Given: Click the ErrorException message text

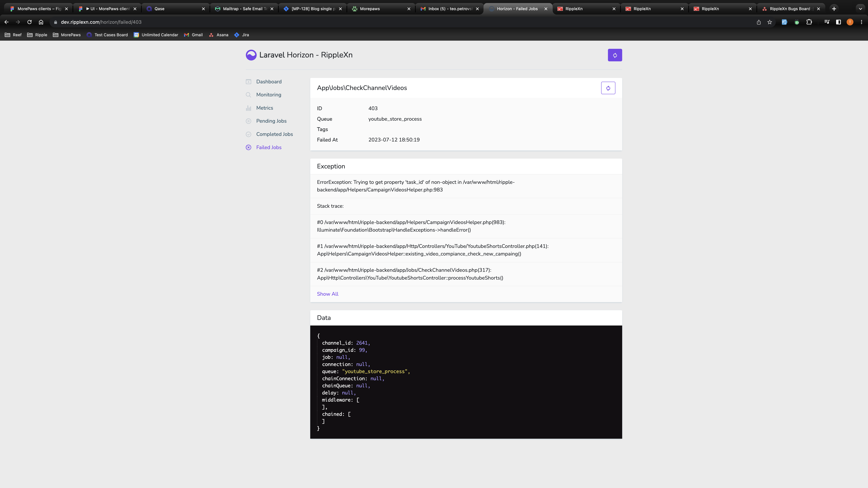Looking at the screenshot, I should (416, 186).
